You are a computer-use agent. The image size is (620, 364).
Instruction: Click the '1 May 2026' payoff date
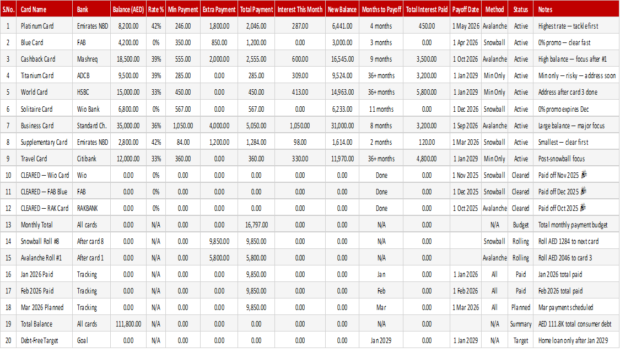point(465,26)
